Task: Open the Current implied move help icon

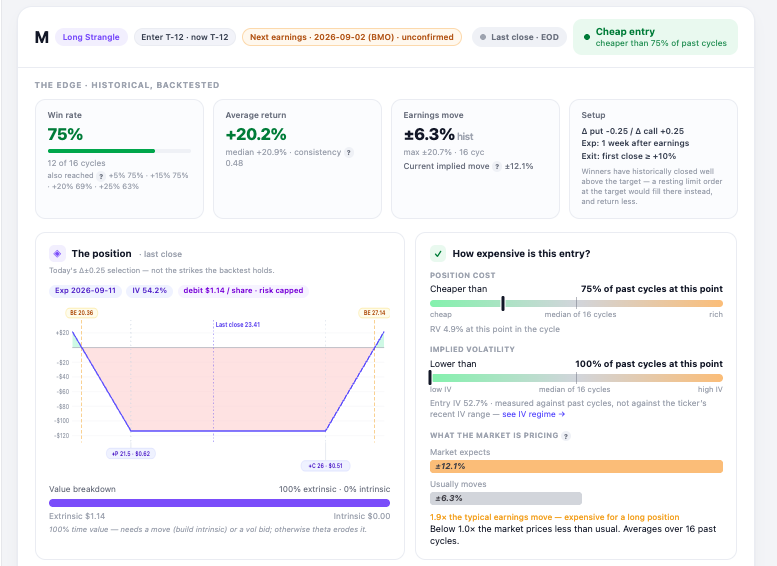Action: [497, 167]
